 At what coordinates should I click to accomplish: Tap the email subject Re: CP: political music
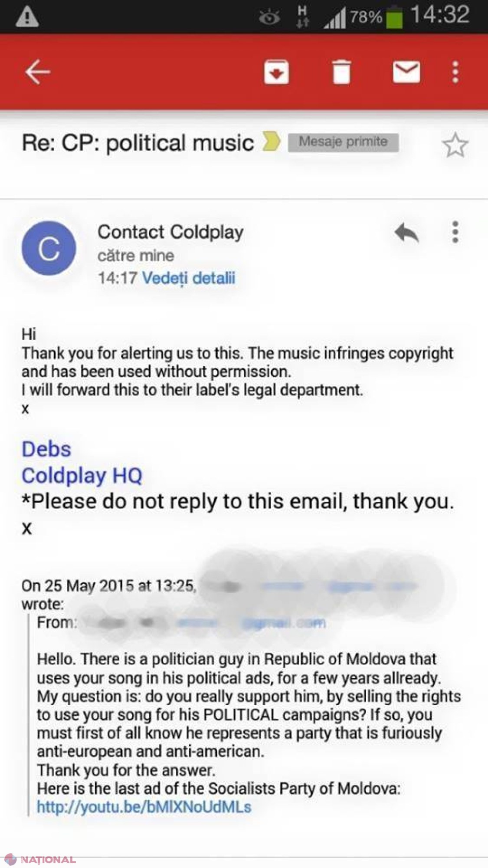(x=138, y=143)
